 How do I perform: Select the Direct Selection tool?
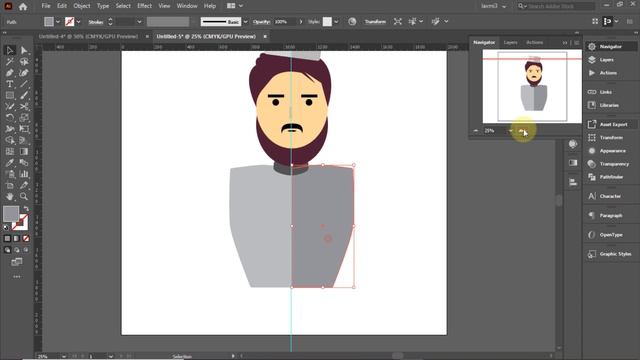[24, 50]
